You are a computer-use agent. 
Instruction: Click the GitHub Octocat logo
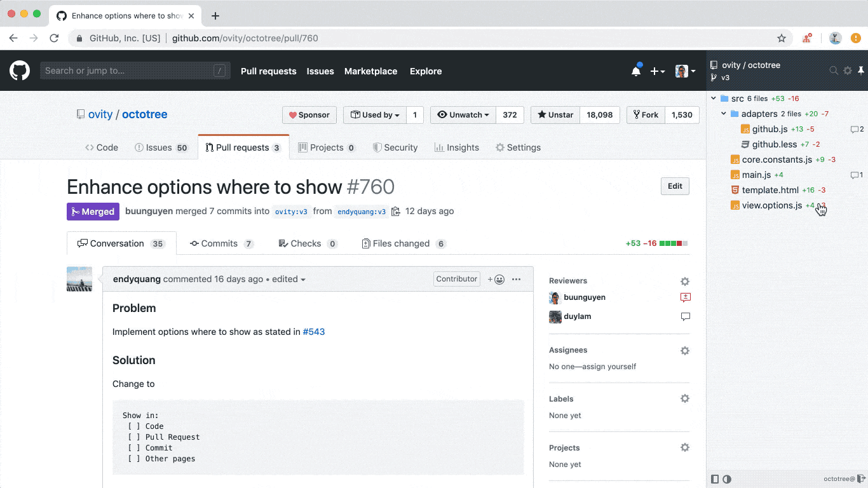click(20, 71)
